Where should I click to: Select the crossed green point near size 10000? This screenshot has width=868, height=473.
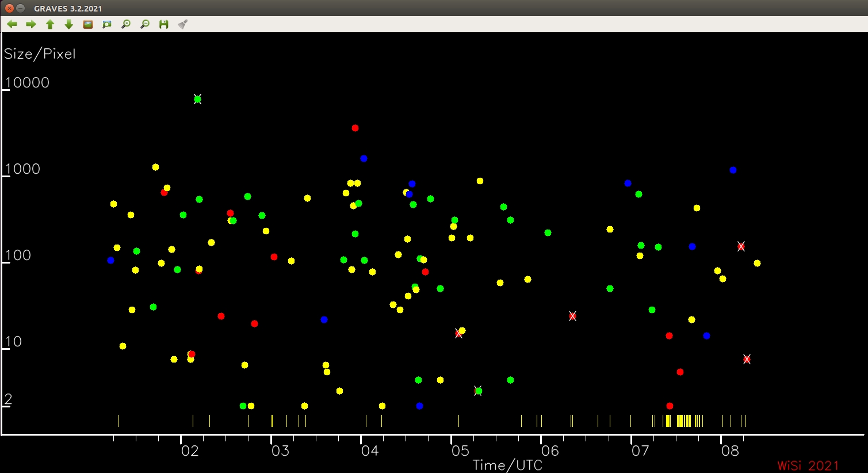point(197,99)
